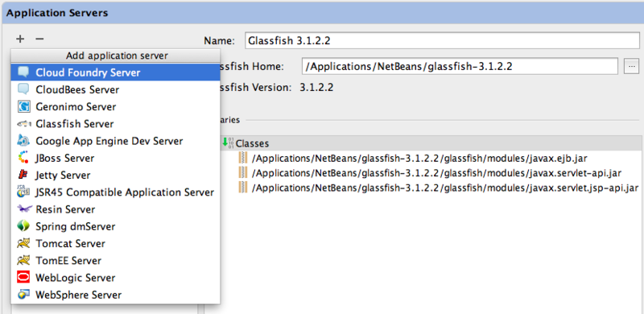This screenshot has height=314, width=644.
Task: Select Glassfish Server option
Action: coord(115,124)
